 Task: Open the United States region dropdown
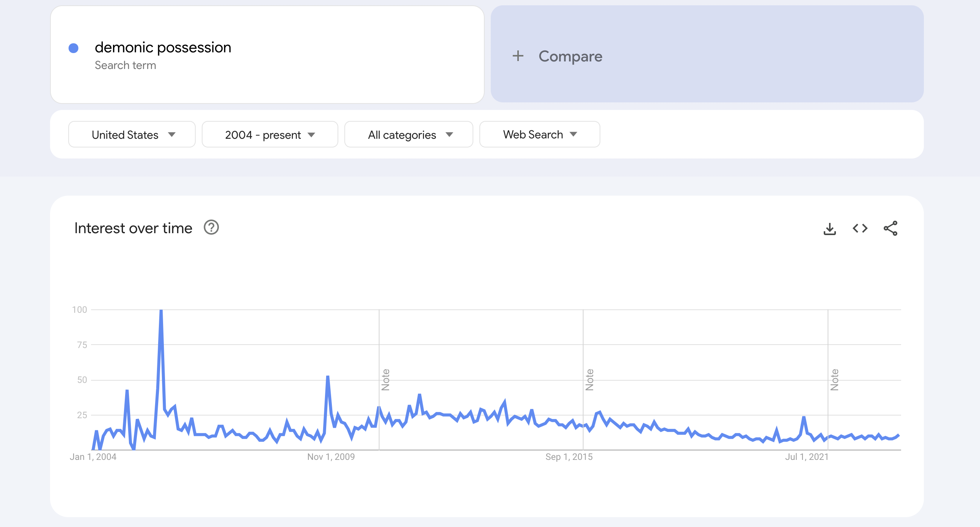pos(132,134)
